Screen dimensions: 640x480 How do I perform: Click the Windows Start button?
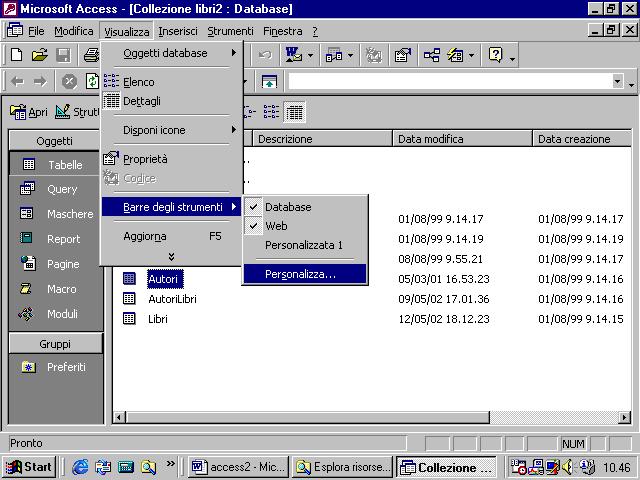pos(29,467)
